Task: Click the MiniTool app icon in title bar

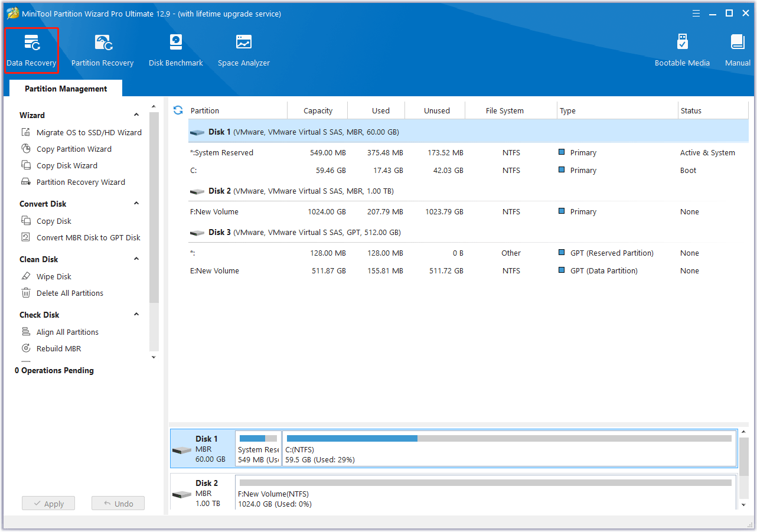Action: point(12,13)
